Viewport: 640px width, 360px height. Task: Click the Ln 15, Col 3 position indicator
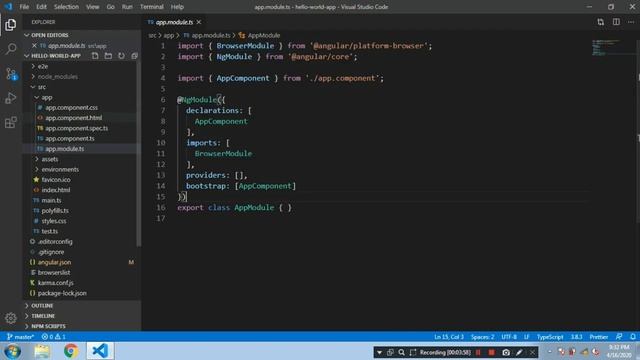pyautogui.click(x=449, y=337)
